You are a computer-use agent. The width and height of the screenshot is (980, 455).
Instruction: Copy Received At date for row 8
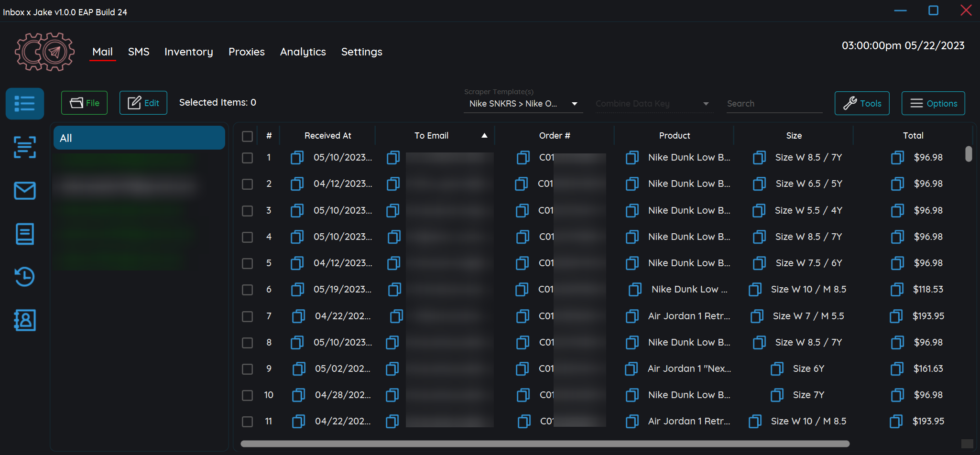pyautogui.click(x=297, y=342)
